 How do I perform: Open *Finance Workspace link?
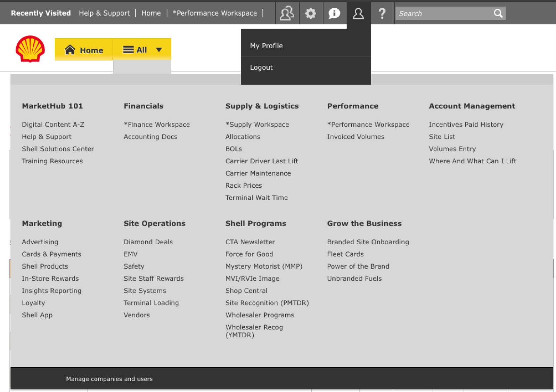157,124
